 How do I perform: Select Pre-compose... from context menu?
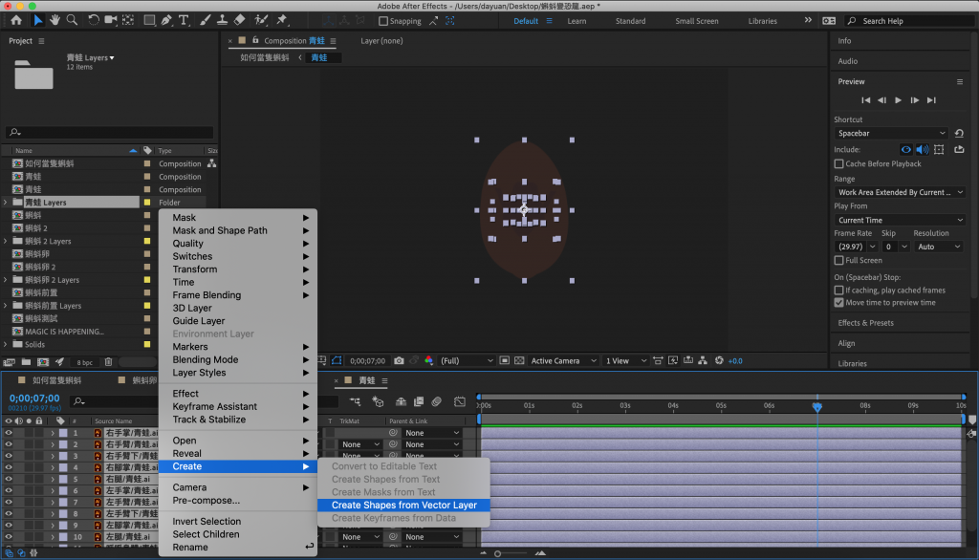click(206, 501)
